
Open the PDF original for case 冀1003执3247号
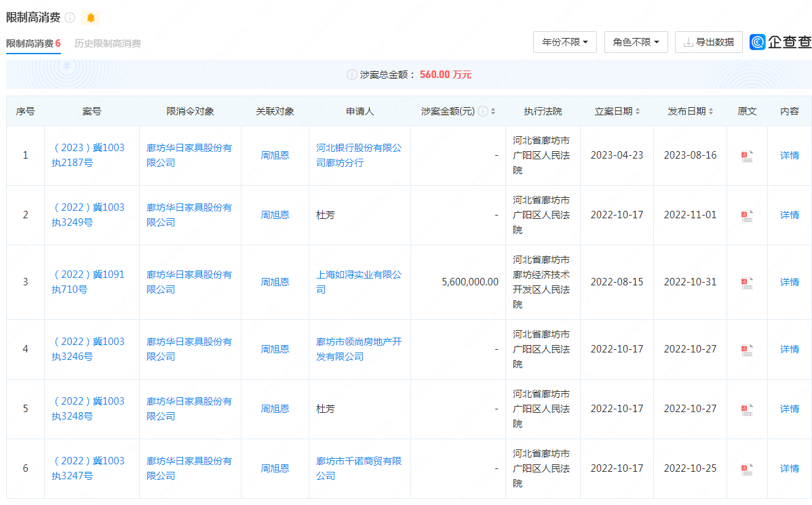[747, 469]
